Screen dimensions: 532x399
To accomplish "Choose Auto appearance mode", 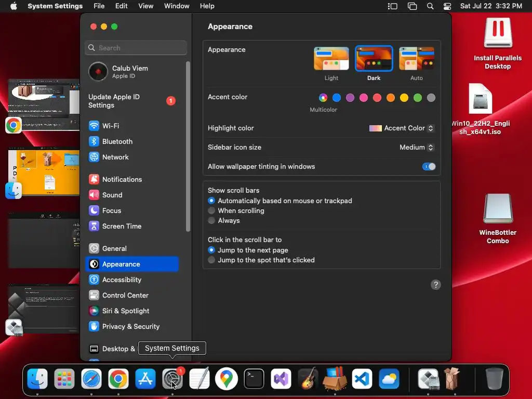I will click(x=417, y=59).
